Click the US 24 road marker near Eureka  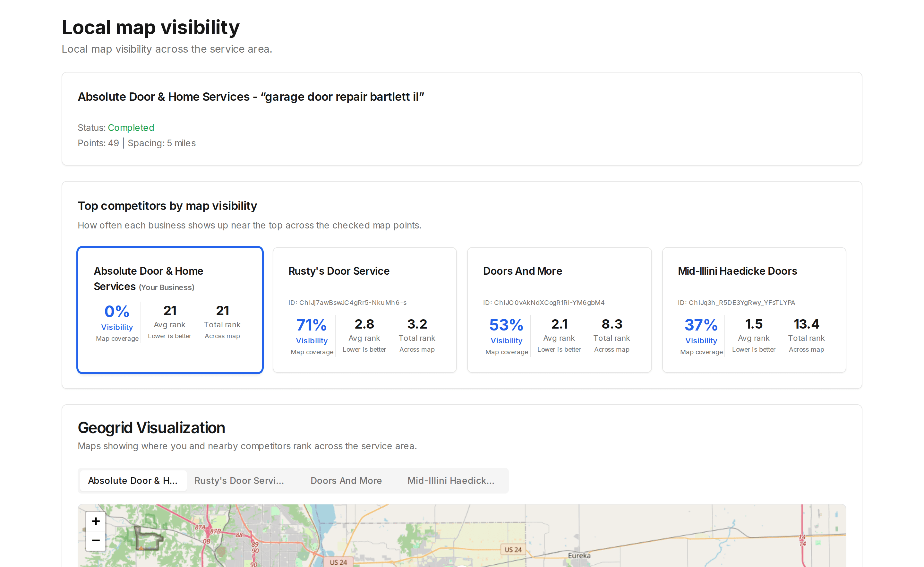(513, 549)
